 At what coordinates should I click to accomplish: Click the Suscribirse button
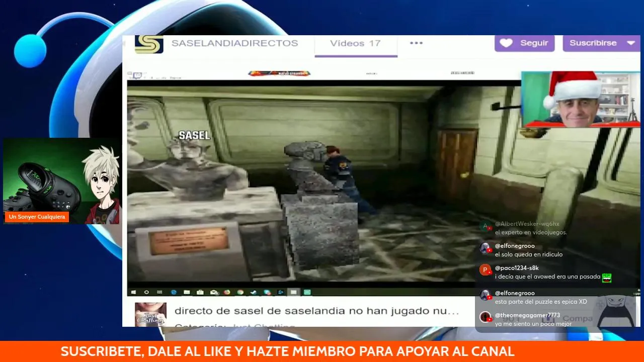[593, 43]
